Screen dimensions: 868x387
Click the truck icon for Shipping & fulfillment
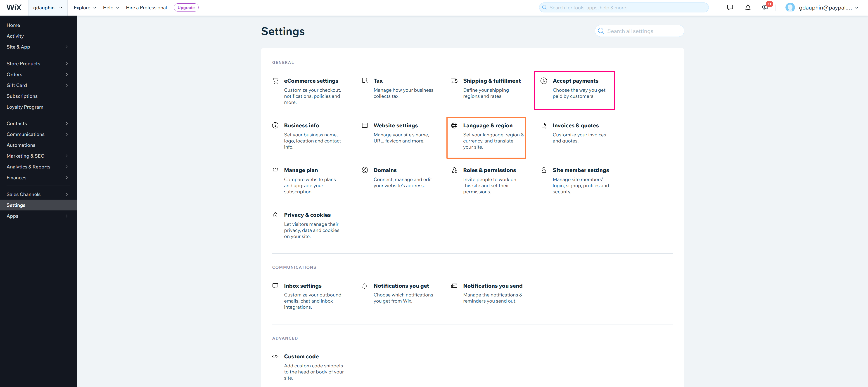454,81
